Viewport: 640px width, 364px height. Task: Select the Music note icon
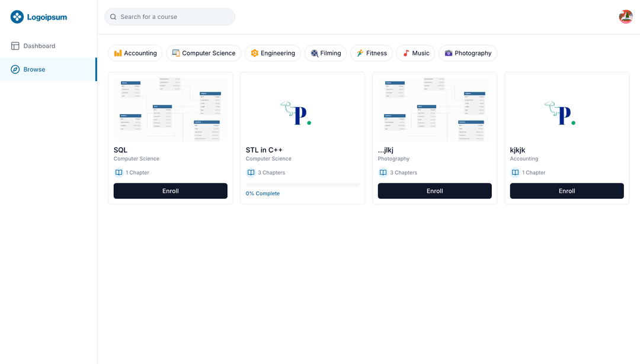click(x=405, y=53)
